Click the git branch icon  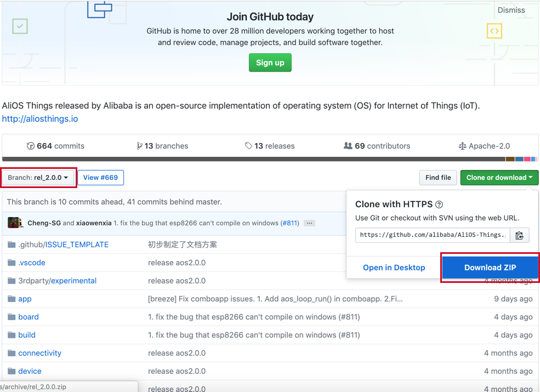[x=139, y=146]
